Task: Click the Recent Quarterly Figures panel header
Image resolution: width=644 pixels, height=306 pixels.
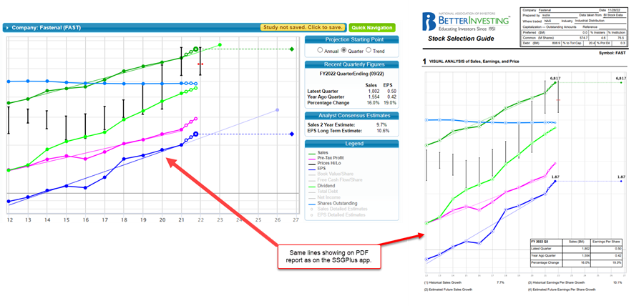Action: (x=351, y=64)
